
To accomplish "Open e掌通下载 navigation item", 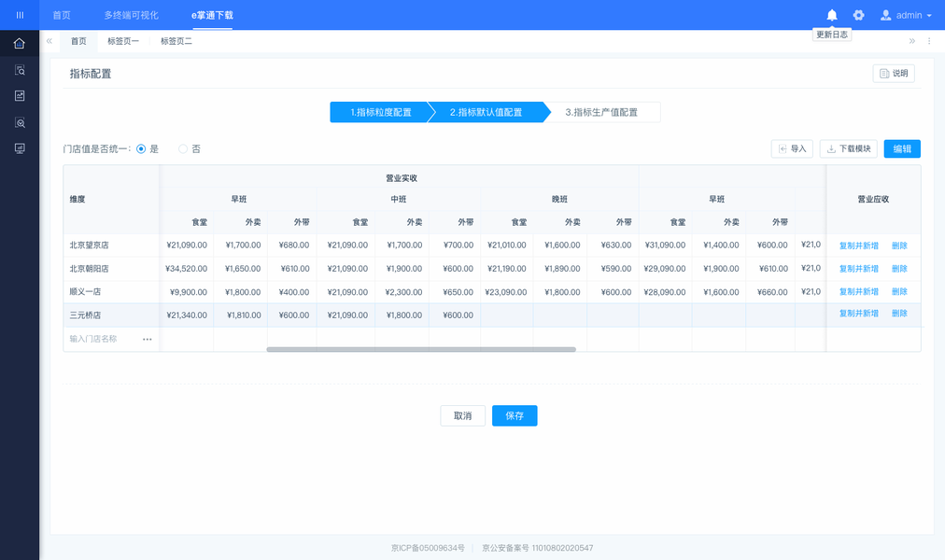I will (212, 15).
